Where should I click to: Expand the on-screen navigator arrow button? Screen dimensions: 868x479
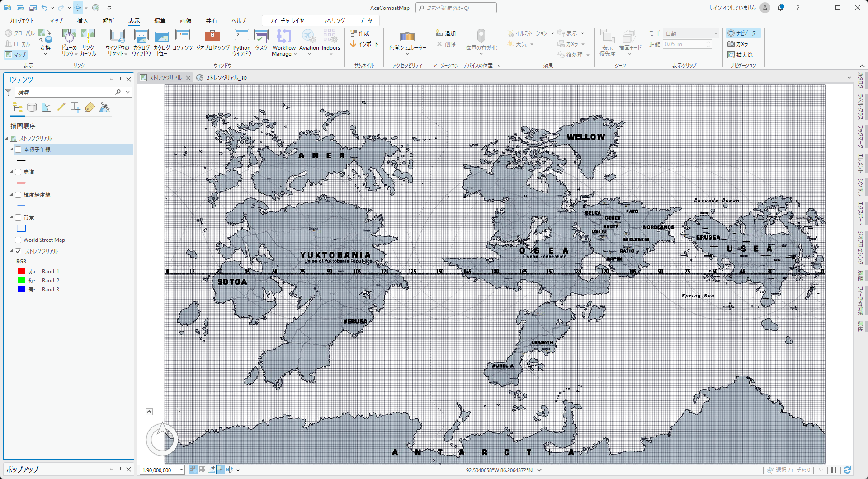[x=149, y=412]
